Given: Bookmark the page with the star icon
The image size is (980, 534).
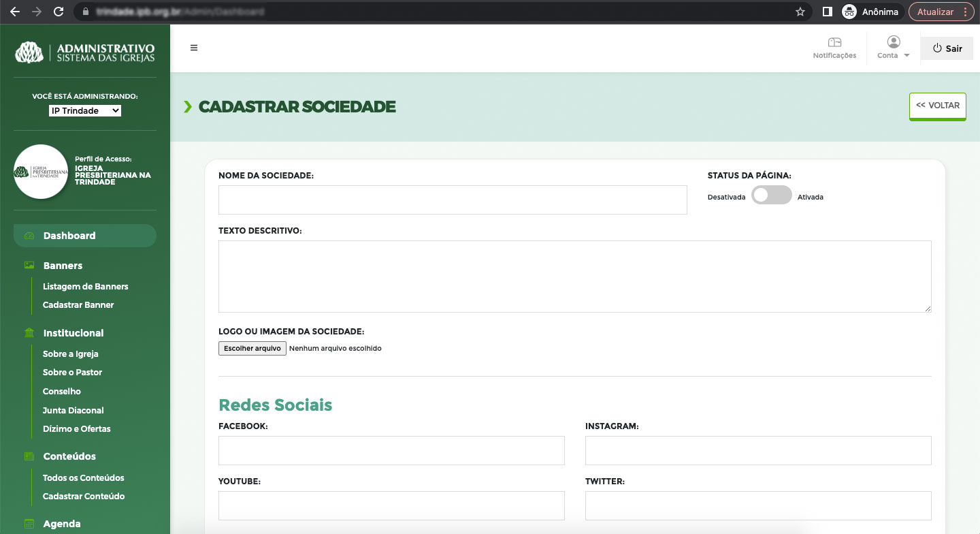Looking at the screenshot, I should point(800,12).
